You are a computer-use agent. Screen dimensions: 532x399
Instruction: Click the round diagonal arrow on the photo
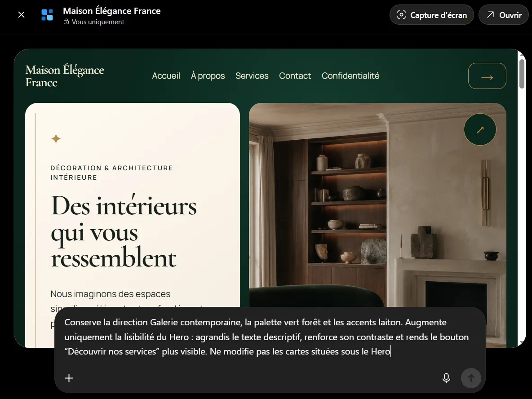coord(480,129)
